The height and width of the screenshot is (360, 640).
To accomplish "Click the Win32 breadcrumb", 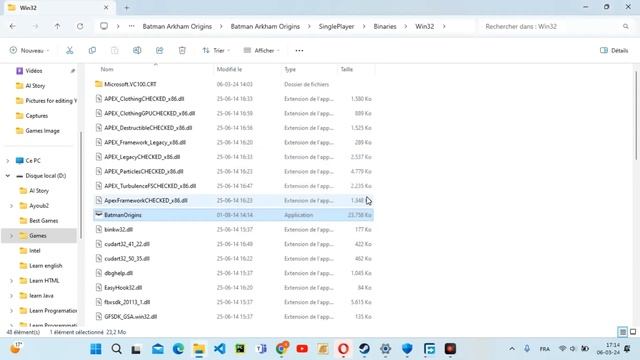I will 424,26.
